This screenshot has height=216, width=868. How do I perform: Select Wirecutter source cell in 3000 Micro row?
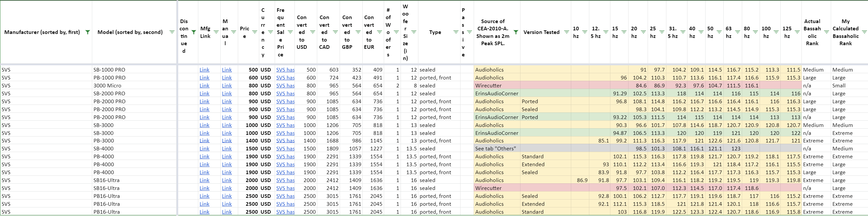[497, 86]
